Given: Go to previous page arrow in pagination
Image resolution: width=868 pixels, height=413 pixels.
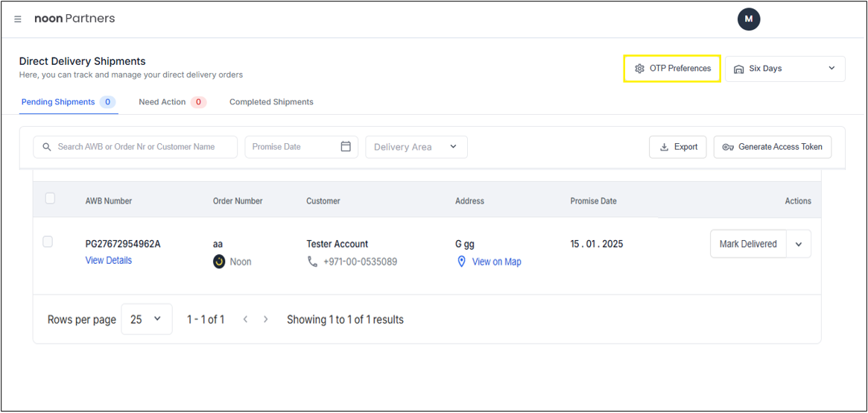Looking at the screenshot, I should coord(245,319).
